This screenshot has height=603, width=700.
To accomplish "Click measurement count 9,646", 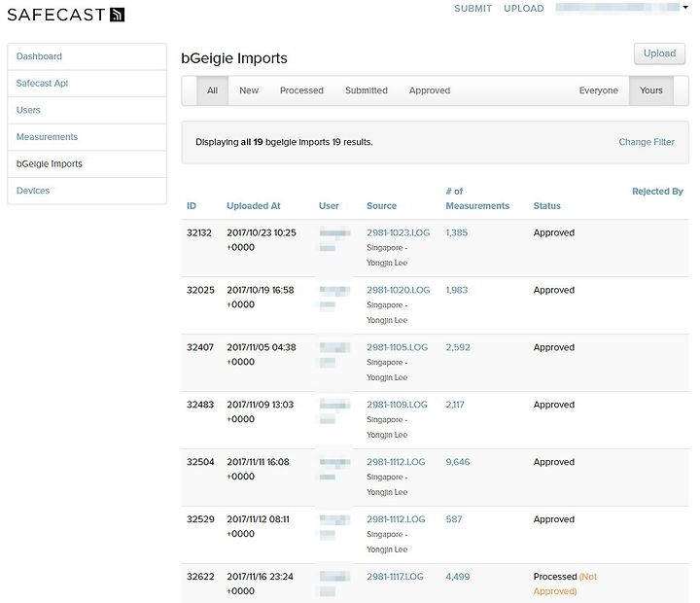I will click(458, 462).
